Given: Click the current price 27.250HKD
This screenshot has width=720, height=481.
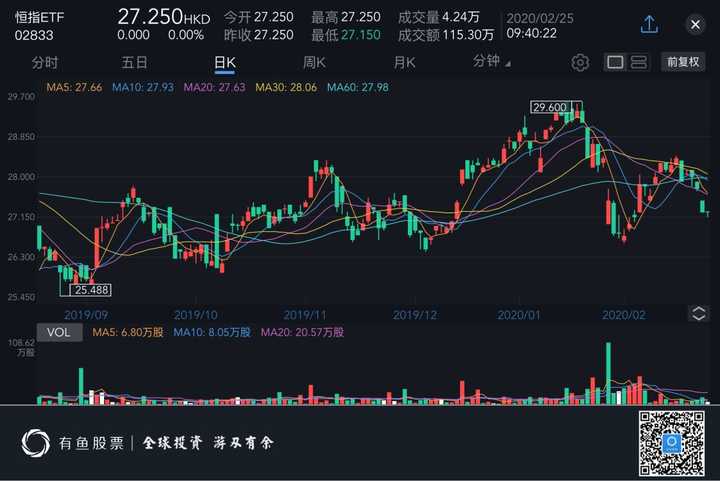Looking at the screenshot, I should tap(164, 17).
